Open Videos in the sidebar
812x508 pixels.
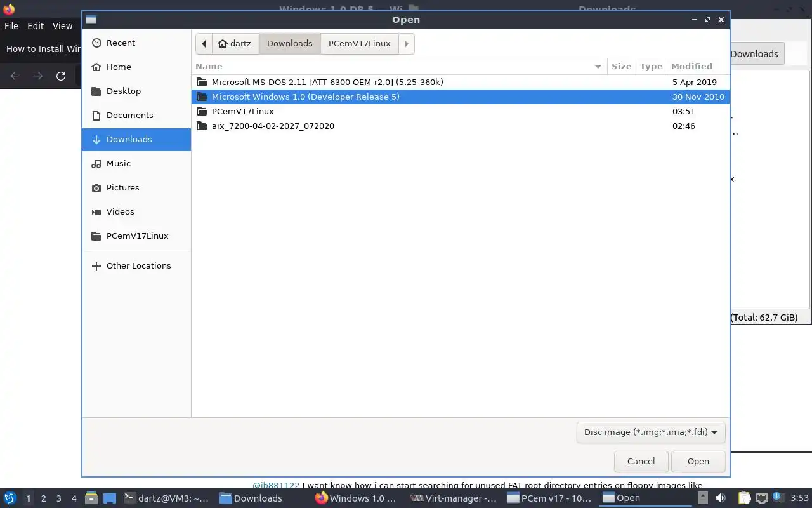coord(136,211)
